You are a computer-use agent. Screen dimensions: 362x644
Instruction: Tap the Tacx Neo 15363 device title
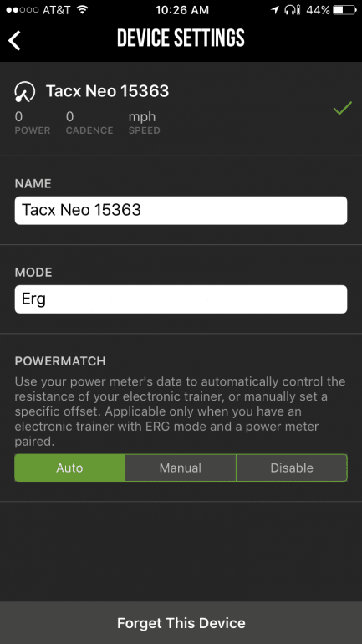coord(108,91)
